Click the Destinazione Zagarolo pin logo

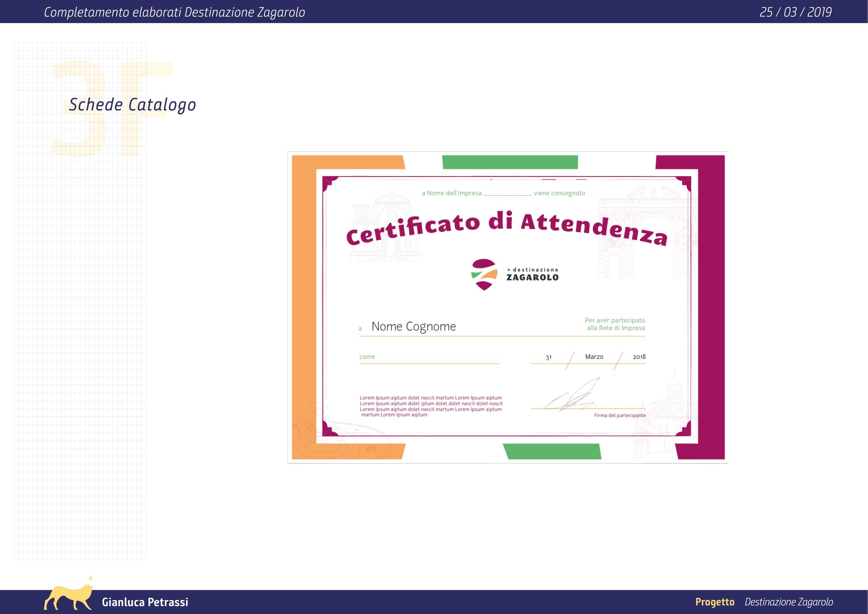tap(484, 274)
